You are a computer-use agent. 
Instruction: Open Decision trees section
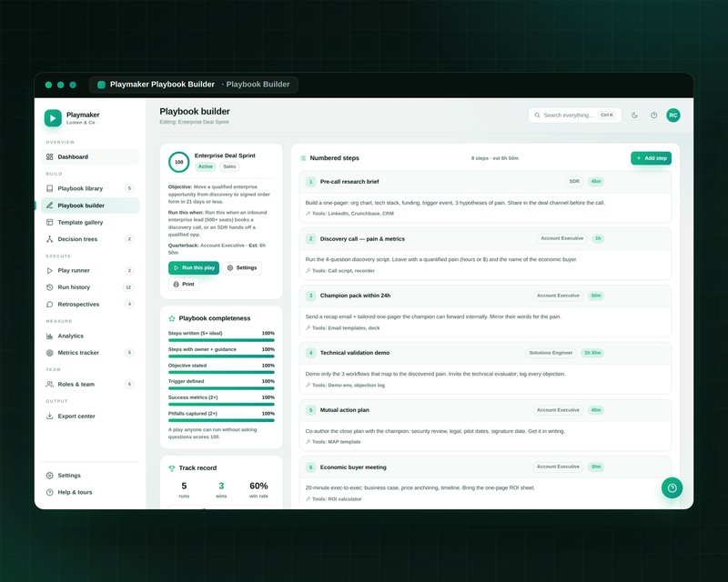pos(90,239)
